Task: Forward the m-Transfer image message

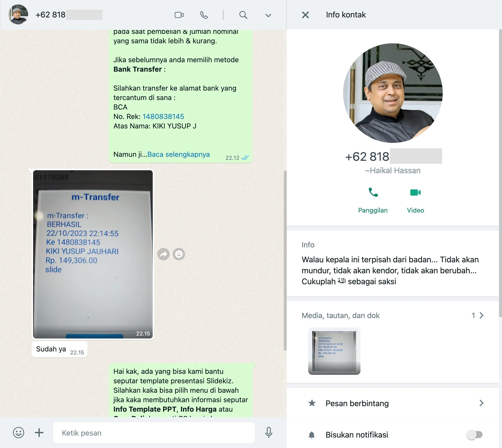Action: pyautogui.click(x=163, y=254)
